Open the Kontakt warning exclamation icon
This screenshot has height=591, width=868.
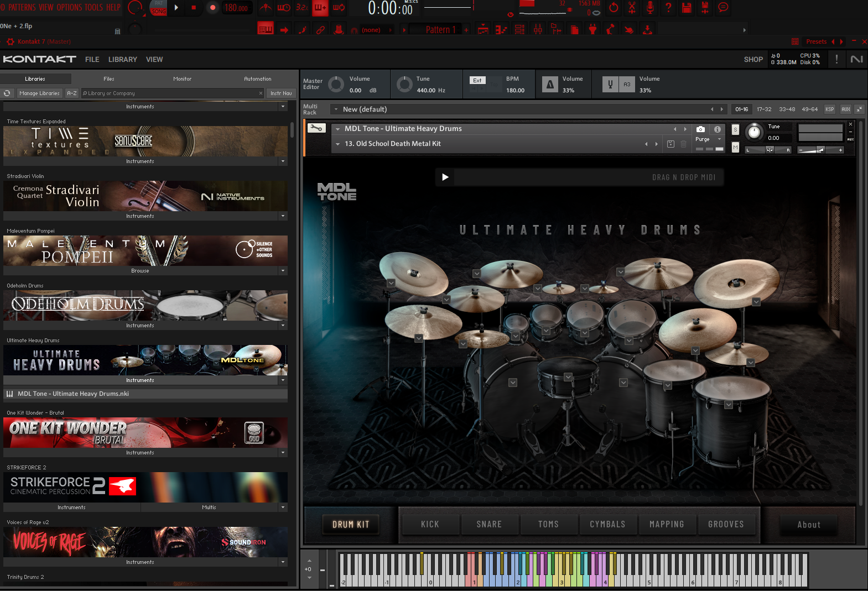tap(836, 59)
